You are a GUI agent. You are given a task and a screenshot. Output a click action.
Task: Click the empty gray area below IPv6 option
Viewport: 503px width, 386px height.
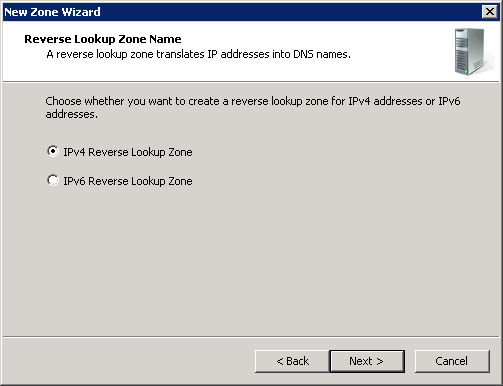click(x=251, y=260)
